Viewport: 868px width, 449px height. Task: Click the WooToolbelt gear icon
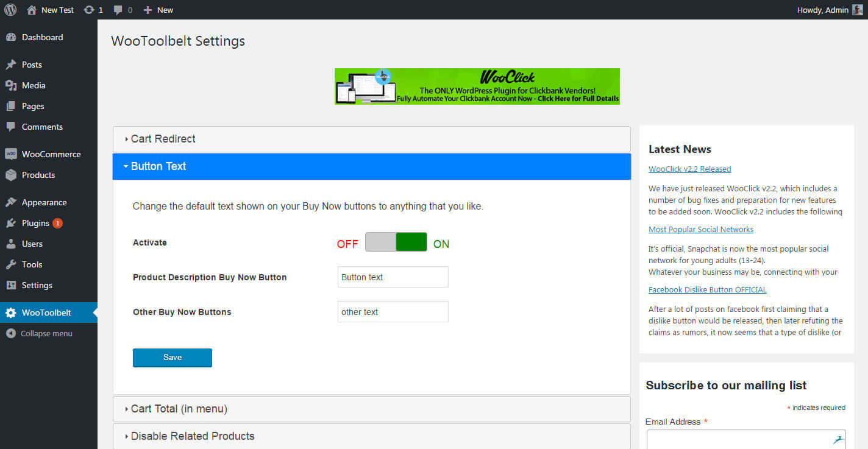tap(11, 313)
